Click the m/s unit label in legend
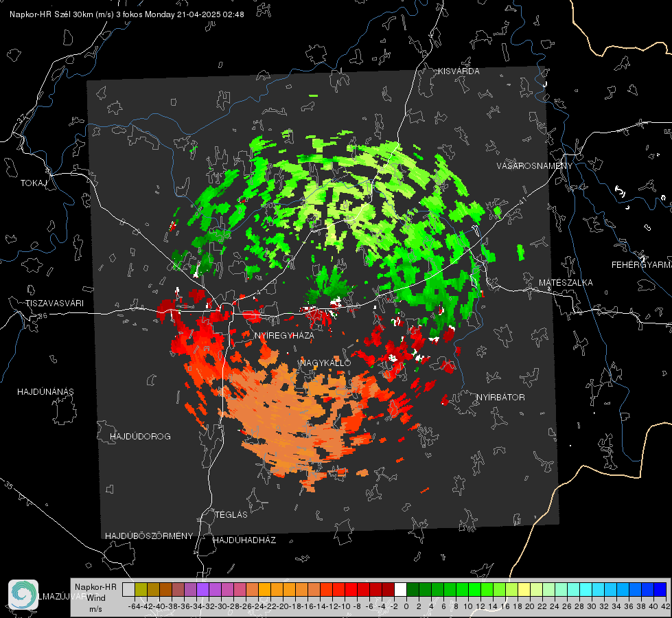Viewport: 672px width, 618px height. click(95, 609)
